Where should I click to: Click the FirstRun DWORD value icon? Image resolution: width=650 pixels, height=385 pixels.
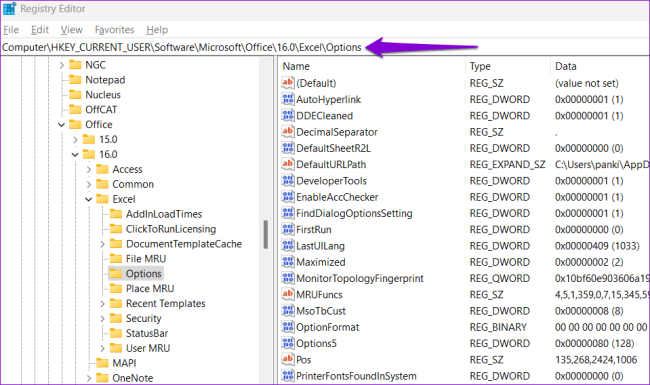point(288,229)
